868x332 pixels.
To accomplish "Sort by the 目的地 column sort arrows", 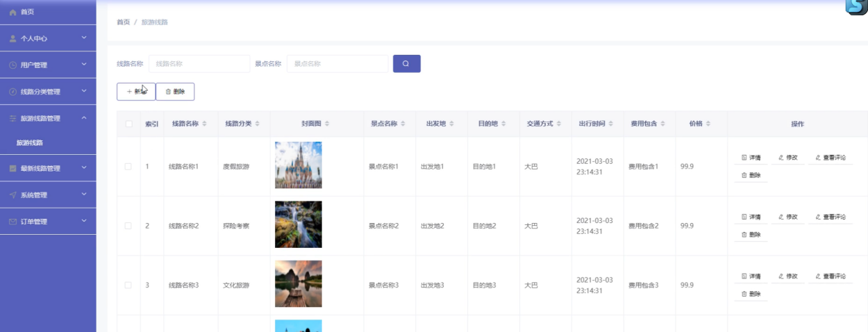I will [x=504, y=124].
